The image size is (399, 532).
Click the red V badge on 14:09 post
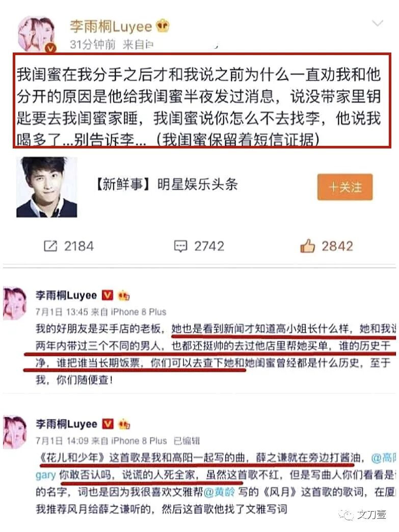pyautogui.click(x=108, y=424)
